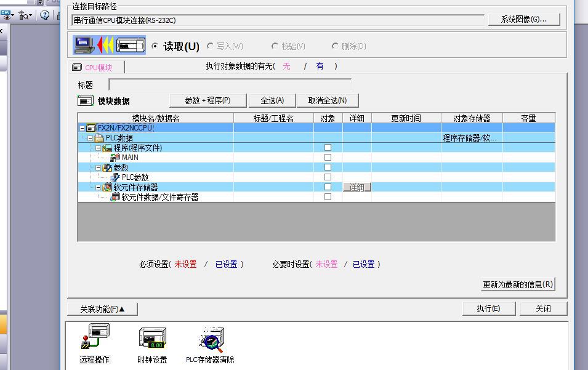Image resolution: width=588 pixels, height=370 pixels.
Task: Click the 标题/工程名 column header
Action: [274, 118]
